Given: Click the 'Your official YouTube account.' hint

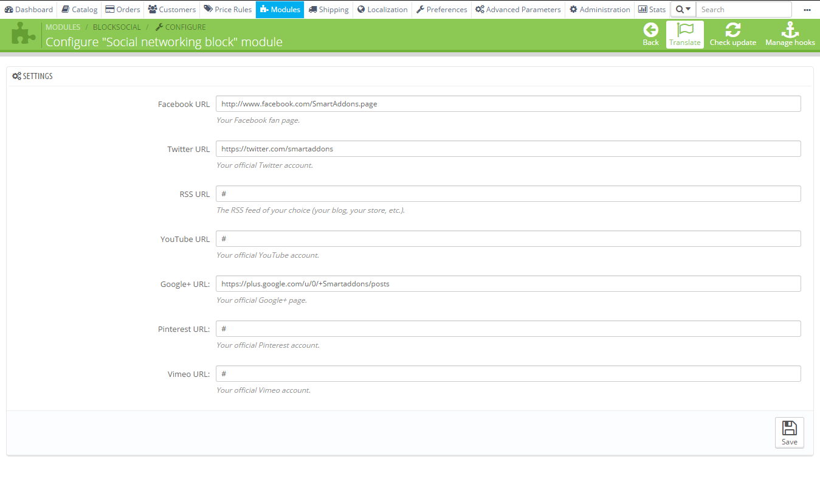Looking at the screenshot, I should point(267,255).
